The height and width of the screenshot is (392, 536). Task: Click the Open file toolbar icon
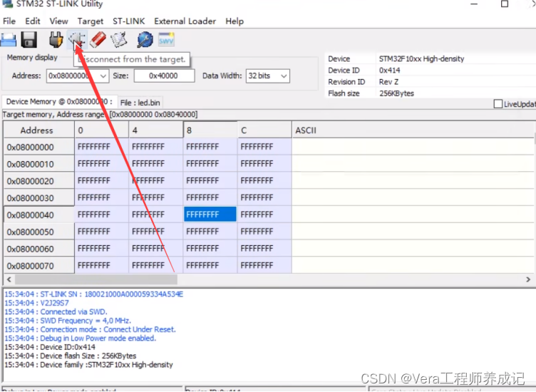click(x=9, y=40)
